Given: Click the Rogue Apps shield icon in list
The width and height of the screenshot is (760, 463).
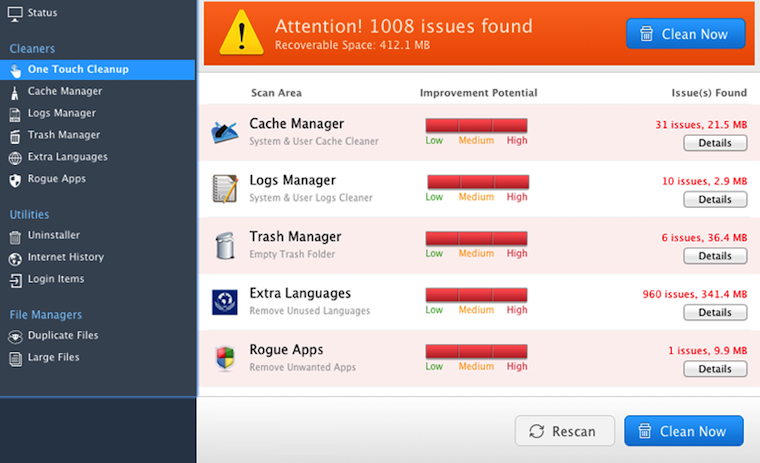Looking at the screenshot, I should pos(225,357).
